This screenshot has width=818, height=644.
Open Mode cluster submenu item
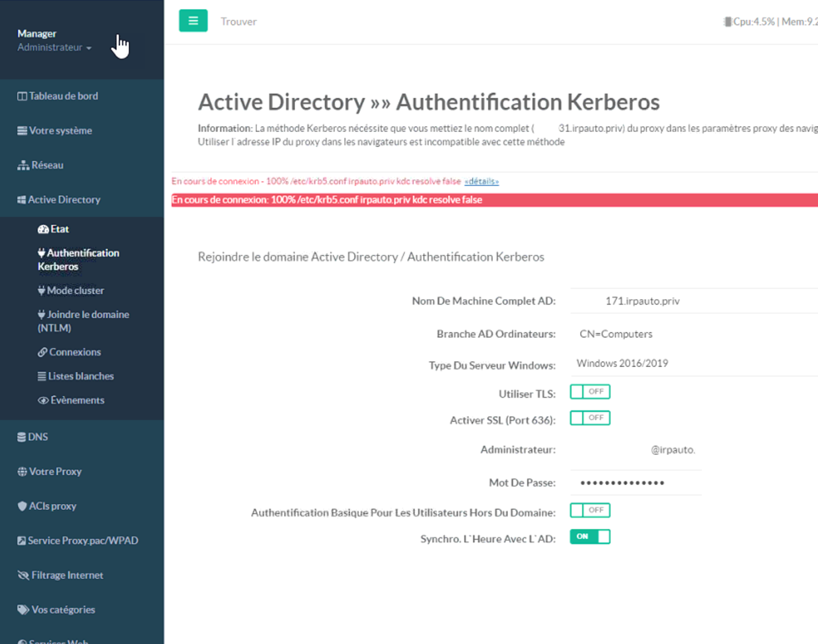75,291
